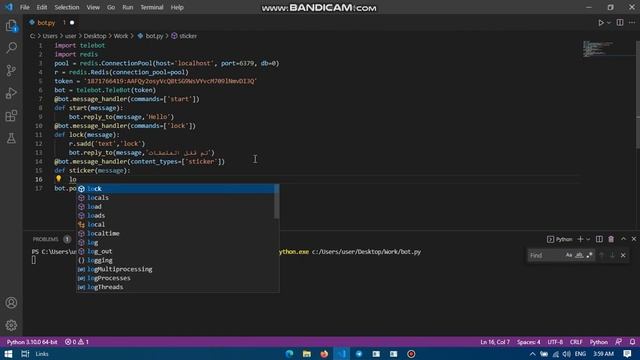Viewport: 640px width, 360px height.
Task: Open the Go menu
Action: (x=111, y=7)
